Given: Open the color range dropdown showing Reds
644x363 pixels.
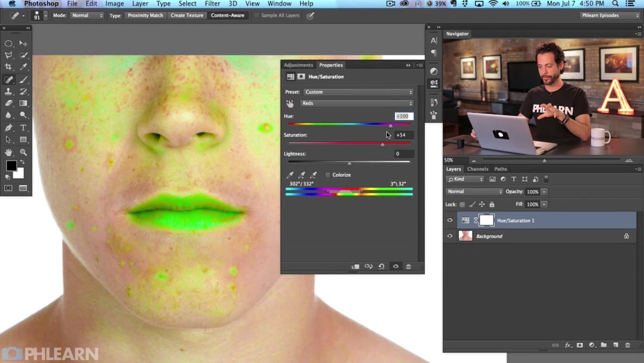Looking at the screenshot, I should point(357,104).
